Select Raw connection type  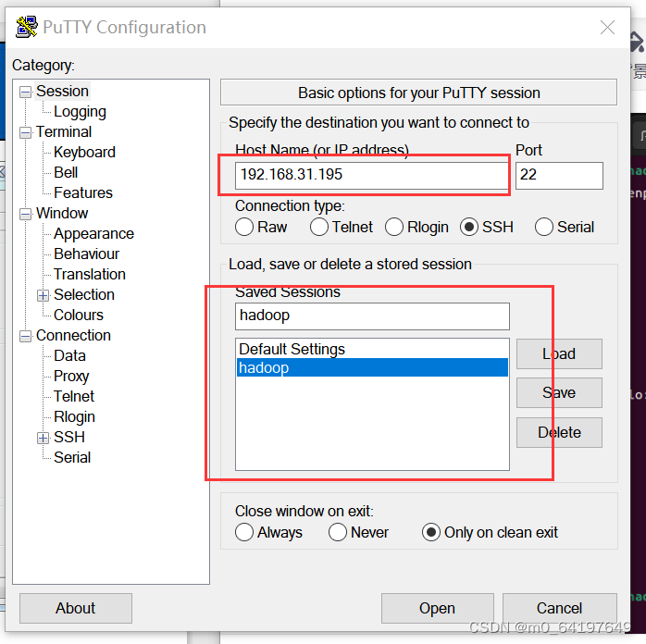pos(261,228)
